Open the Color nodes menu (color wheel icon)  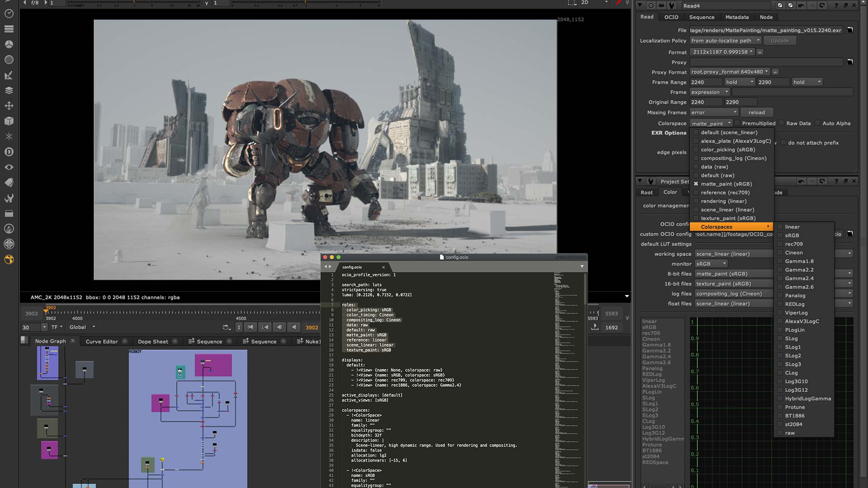pos(9,44)
